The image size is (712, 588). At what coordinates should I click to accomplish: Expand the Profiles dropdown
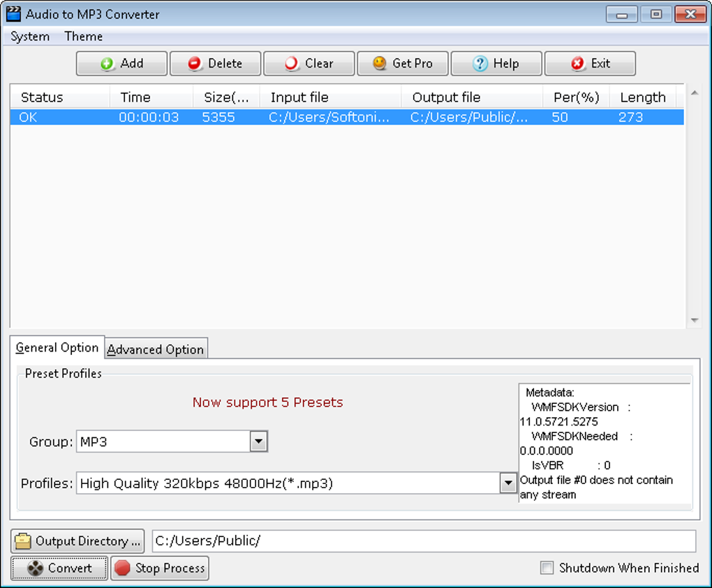point(508,483)
